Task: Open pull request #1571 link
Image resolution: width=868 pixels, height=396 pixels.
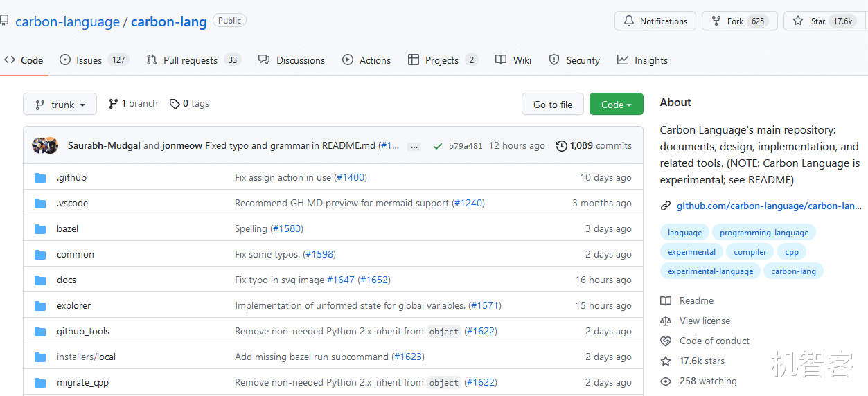Action: [485, 306]
